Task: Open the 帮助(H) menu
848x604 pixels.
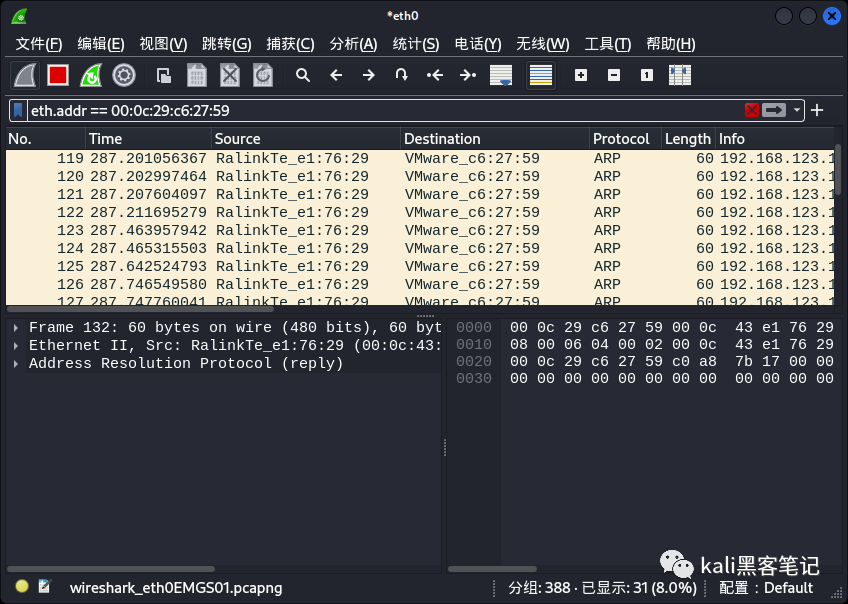Action: coord(671,44)
